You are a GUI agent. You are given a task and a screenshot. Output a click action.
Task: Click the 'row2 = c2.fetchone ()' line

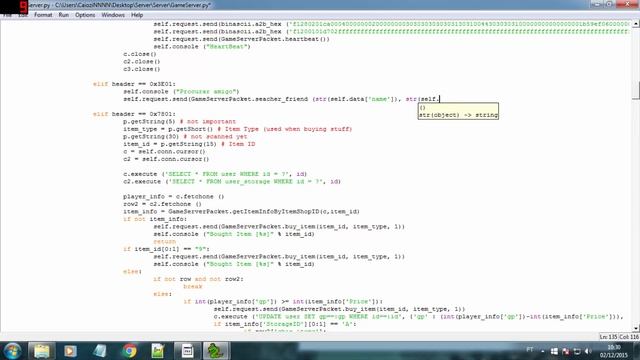coord(162,204)
